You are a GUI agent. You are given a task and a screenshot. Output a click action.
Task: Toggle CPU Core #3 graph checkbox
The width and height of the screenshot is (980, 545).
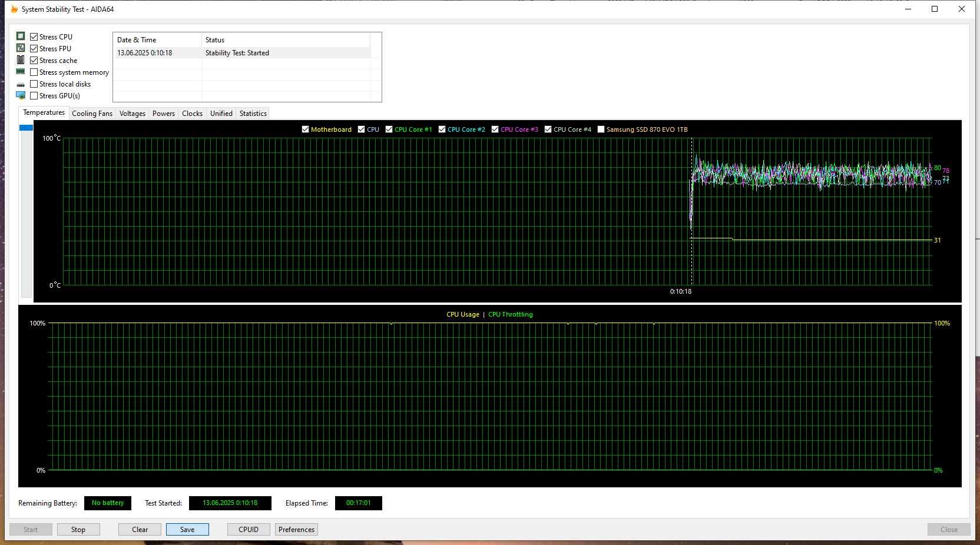[495, 129]
